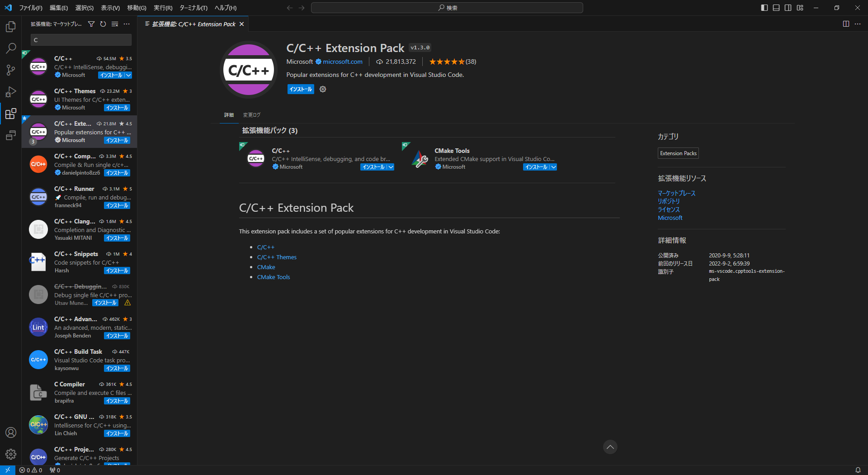Install C Compiler extension
The image size is (868, 475).
(117, 401)
